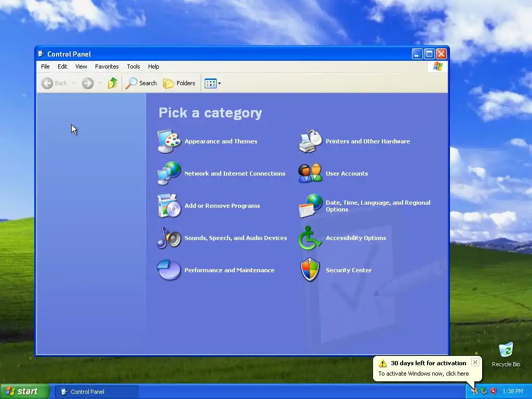Toggle the Folders pane toolbar button
The image size is (532, 399).
click(x=179, y=83)
